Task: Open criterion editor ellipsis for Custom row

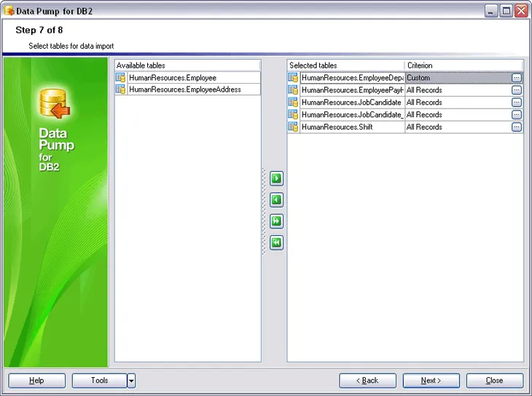Action: pyautogui.click(x=517, y=78)
